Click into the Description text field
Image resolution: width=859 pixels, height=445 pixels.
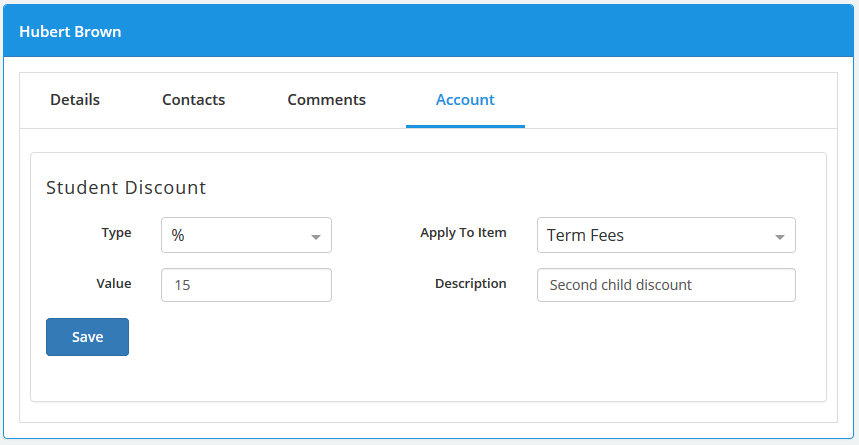[666, 285]
